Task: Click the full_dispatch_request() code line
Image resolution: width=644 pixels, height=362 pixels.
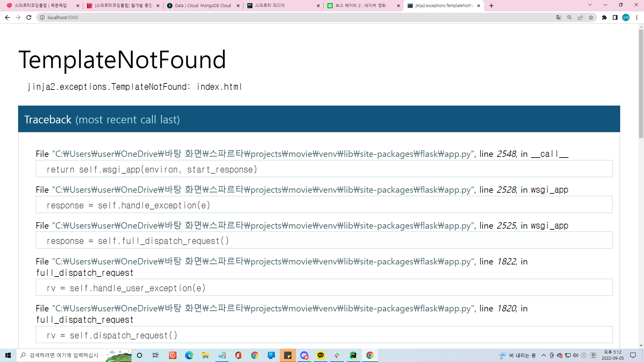Action: (x=324, y=240)
